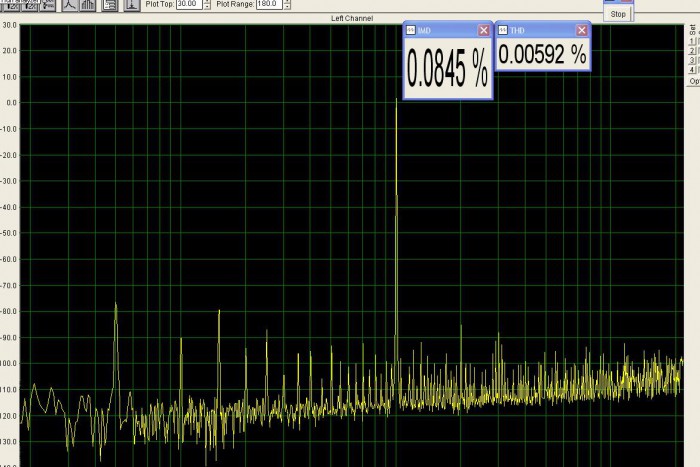Click the first zoom 2x toolbar icon
Viewport: 700px width, 467px height.
click(12, 5)
